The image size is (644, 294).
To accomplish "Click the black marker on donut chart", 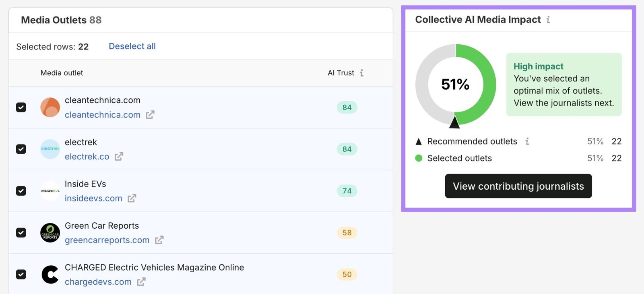I will [x=454, y=122].
